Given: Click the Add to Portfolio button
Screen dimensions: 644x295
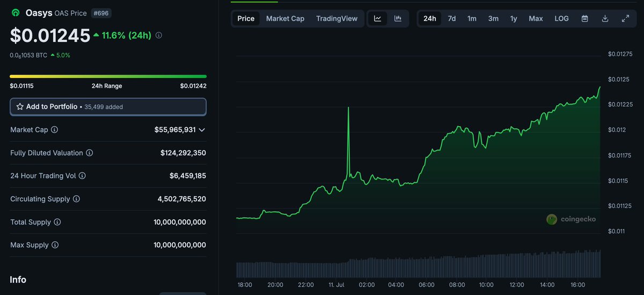Looking at the screenshot, I should pyautogui.click(x=108, y=106).
